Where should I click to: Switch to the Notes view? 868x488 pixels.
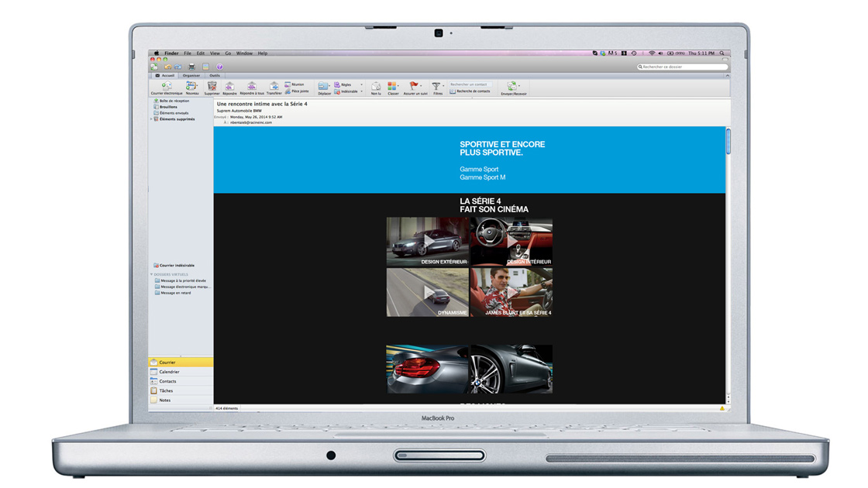coord(181,400)
